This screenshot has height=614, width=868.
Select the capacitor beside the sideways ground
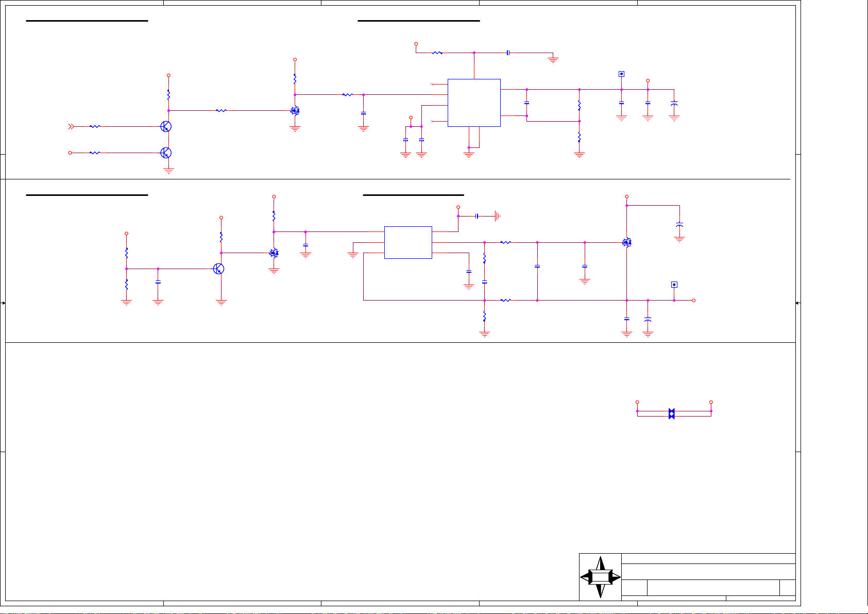[x=477, y=216]
